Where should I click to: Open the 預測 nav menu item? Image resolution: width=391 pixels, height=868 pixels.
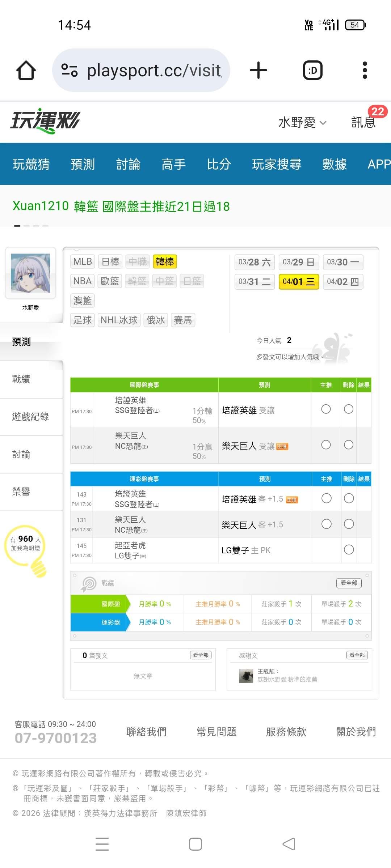83,164
